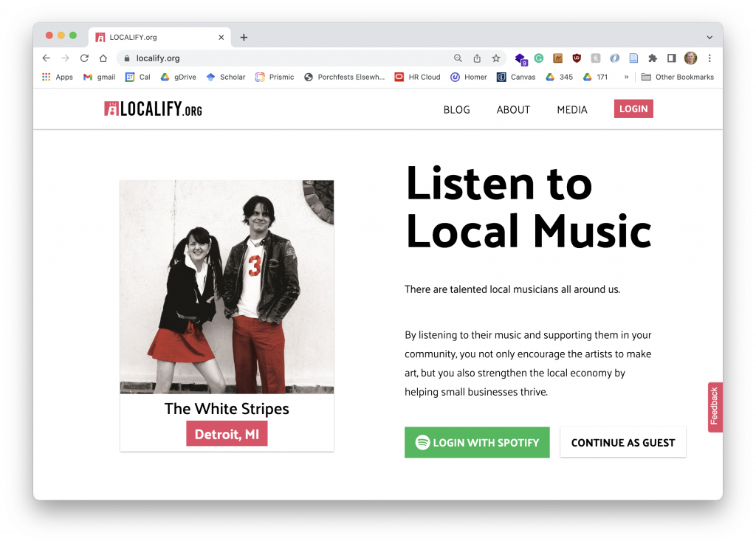Open the gray square extension icon

pos(596,58)
